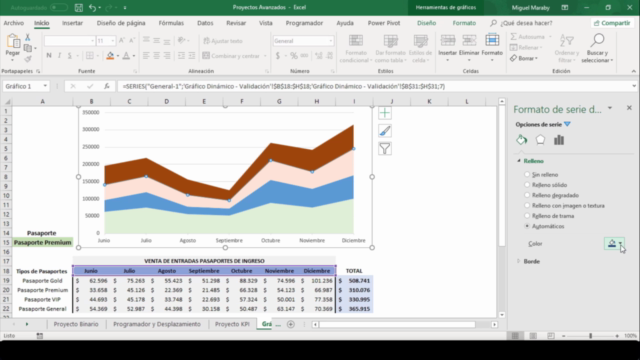Open the fill Color picker button
Viewport: 640px width, 360px height.
pyautogui.click(x=614, y=243)
